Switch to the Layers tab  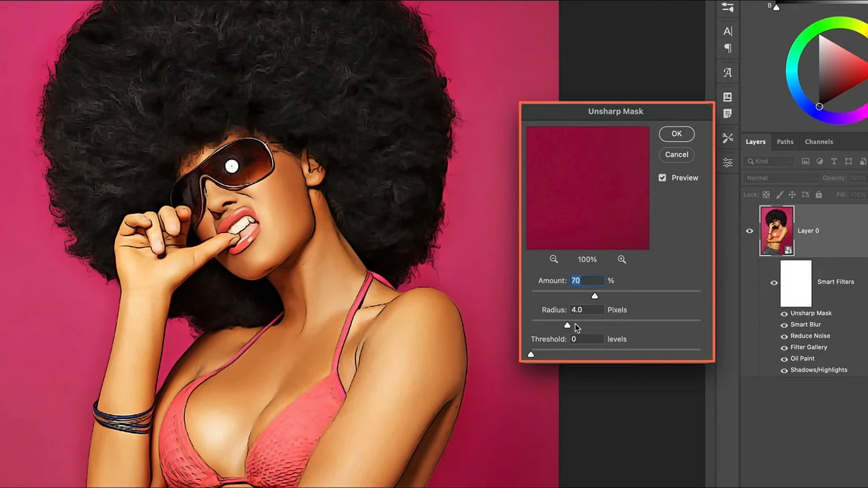[x=755, y=142]
